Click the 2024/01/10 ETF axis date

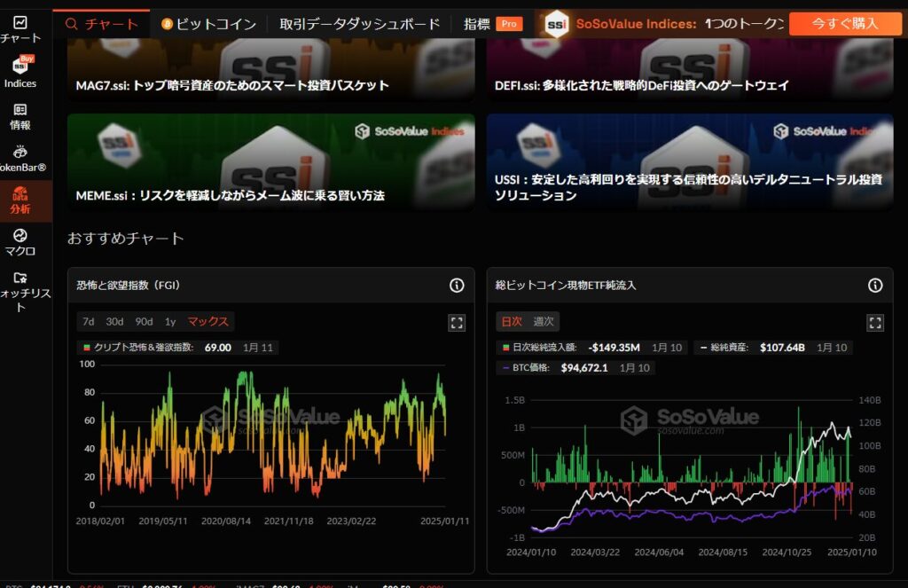531,553
